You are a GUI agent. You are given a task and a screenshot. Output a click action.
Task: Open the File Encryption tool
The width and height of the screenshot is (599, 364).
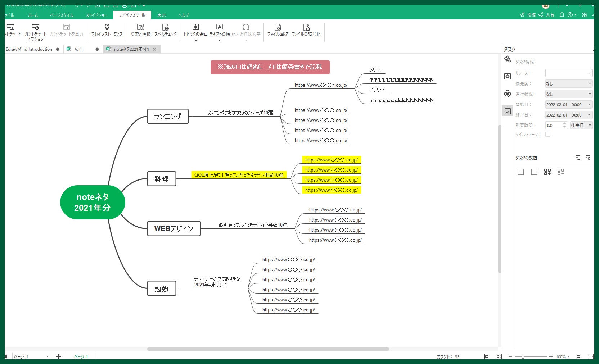pyautogui.click(x=306, y=30)
